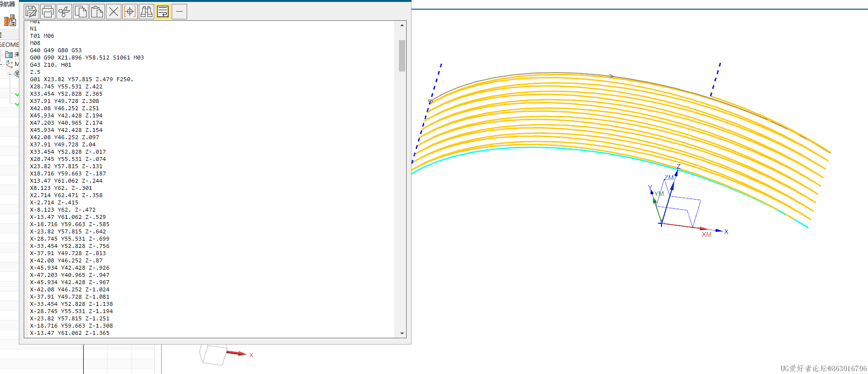
Task: Print the NC listing
Action: click(x=48, y=11)
